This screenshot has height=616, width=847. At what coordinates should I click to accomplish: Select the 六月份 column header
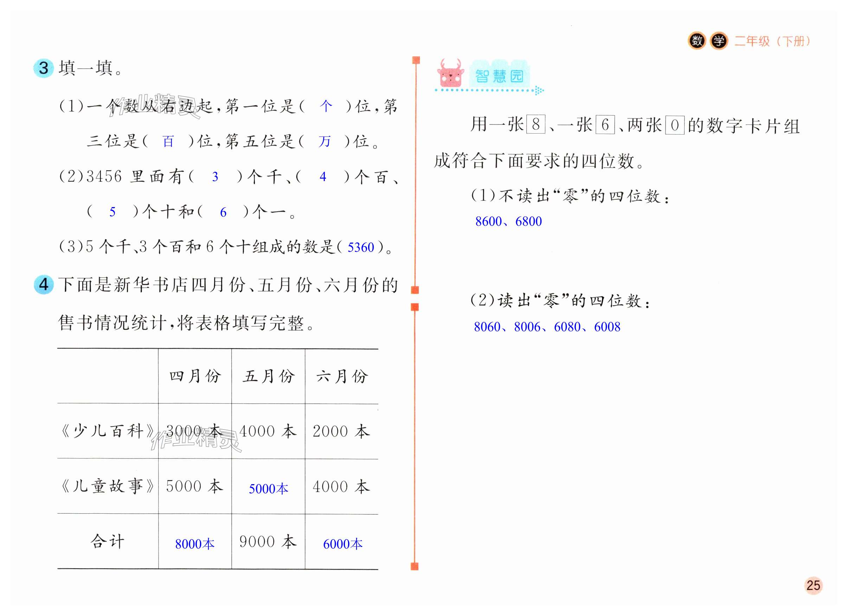[x=342, y=376]
